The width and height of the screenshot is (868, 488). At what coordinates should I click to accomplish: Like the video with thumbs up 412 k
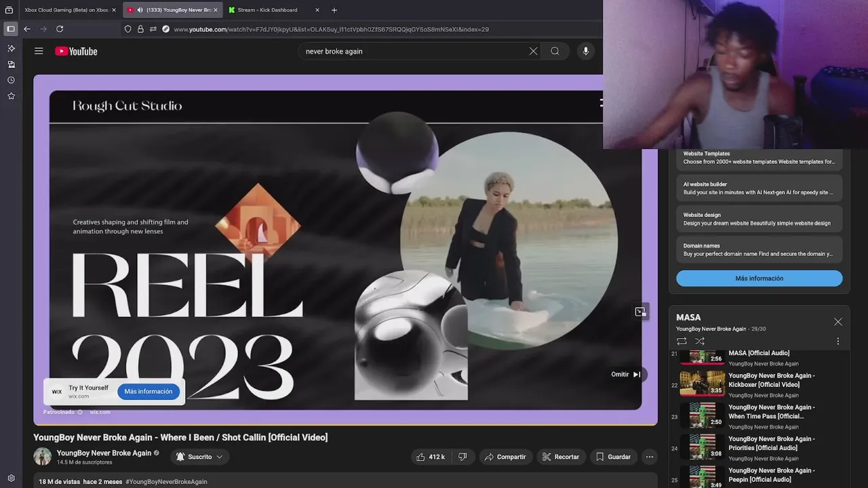pos(431,457)
